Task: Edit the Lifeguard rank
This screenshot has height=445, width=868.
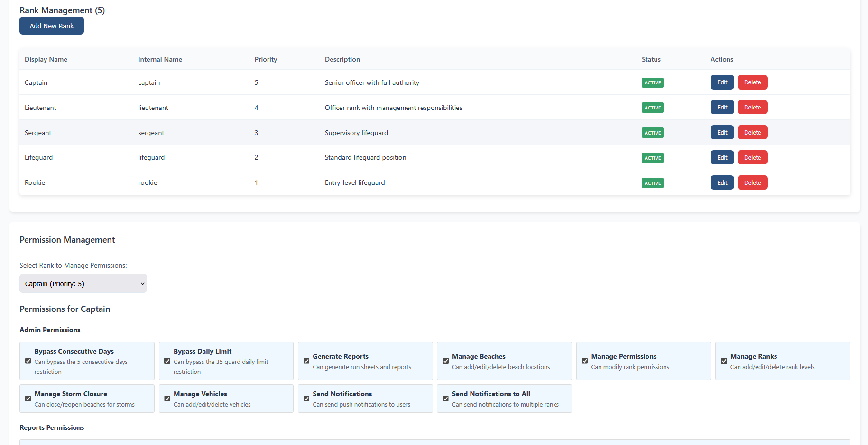Action: pos(721,157)
